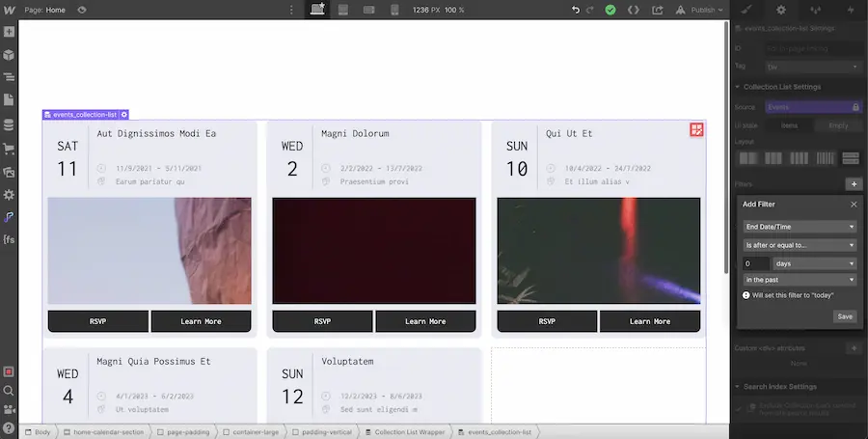Viewport: 868px width, 439px height.
Task: Select Body in the breadcrumb bar
Action: tap(38, 432)
